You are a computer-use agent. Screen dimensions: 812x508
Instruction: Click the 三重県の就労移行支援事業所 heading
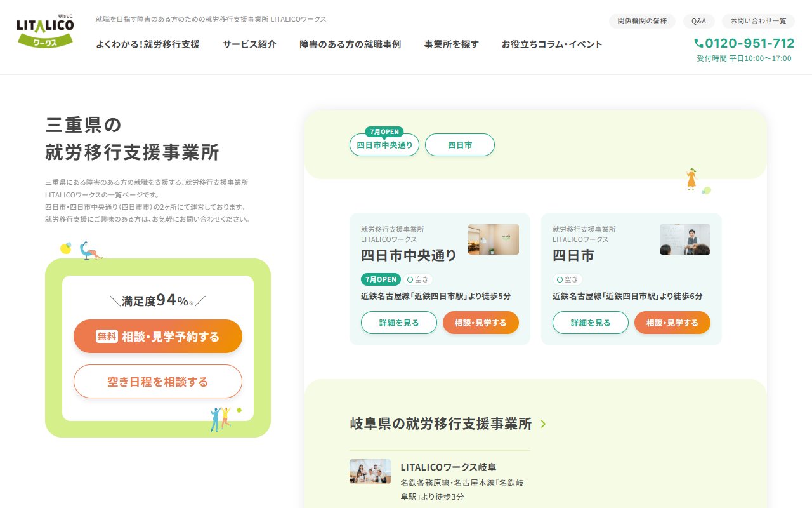132,138
